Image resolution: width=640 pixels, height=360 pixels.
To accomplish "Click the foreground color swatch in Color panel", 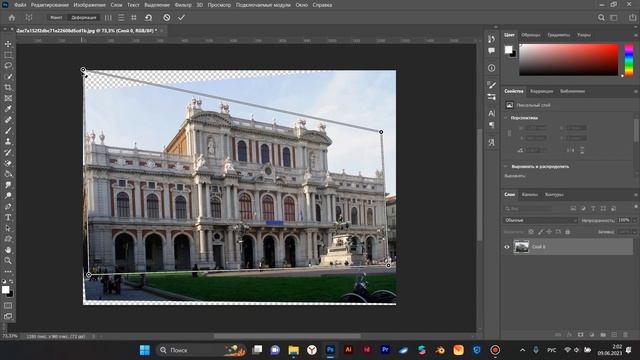I will 508,49.
